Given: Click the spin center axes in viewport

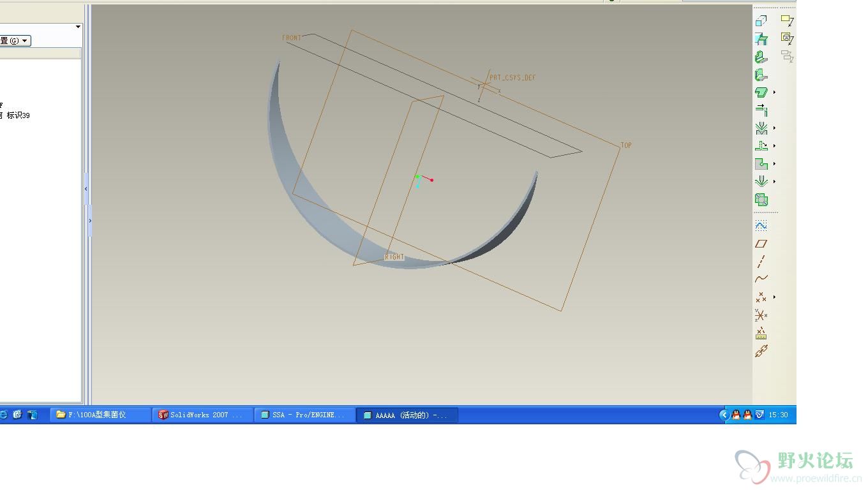Looking at the screenshot, I should pyautogui.click(x=423, y=180).
